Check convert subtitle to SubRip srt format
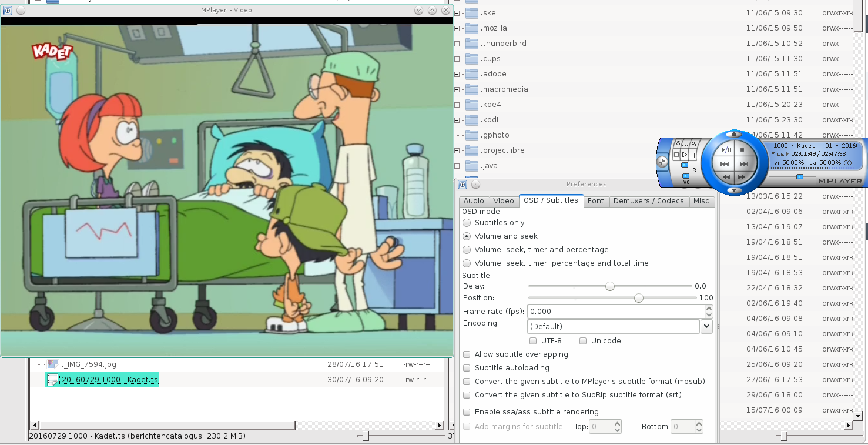Screen dimensions: 868x445 [x=467, y=395]
